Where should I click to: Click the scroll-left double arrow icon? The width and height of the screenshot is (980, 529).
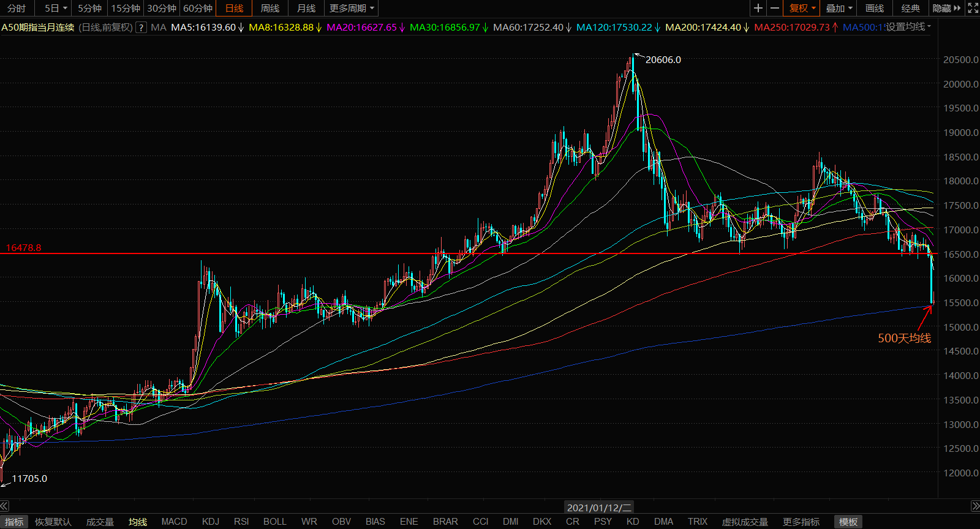point(4,506)
